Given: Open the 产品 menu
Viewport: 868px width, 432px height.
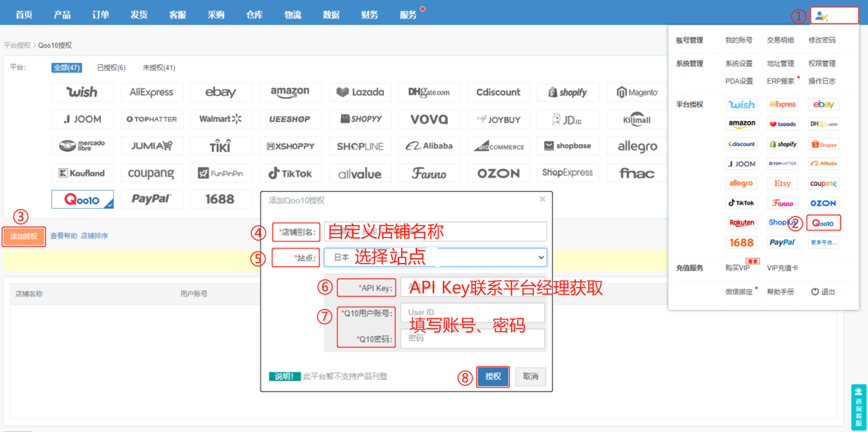Looking at the screenshot, I should tap(62, 15).
